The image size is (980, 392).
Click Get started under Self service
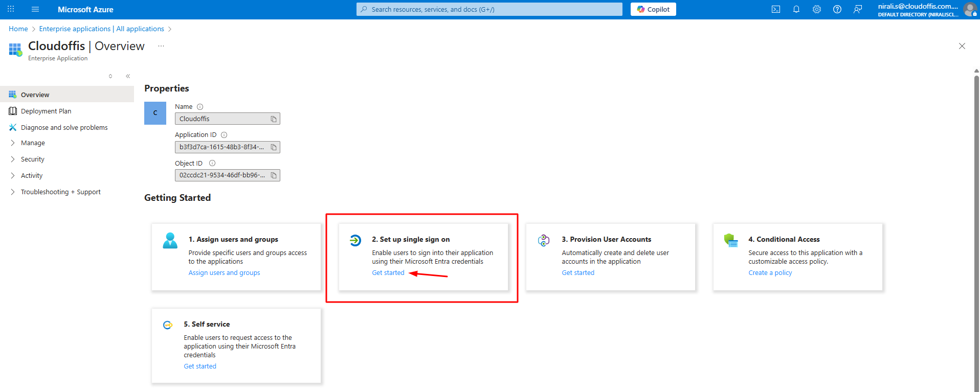[200, 366]
